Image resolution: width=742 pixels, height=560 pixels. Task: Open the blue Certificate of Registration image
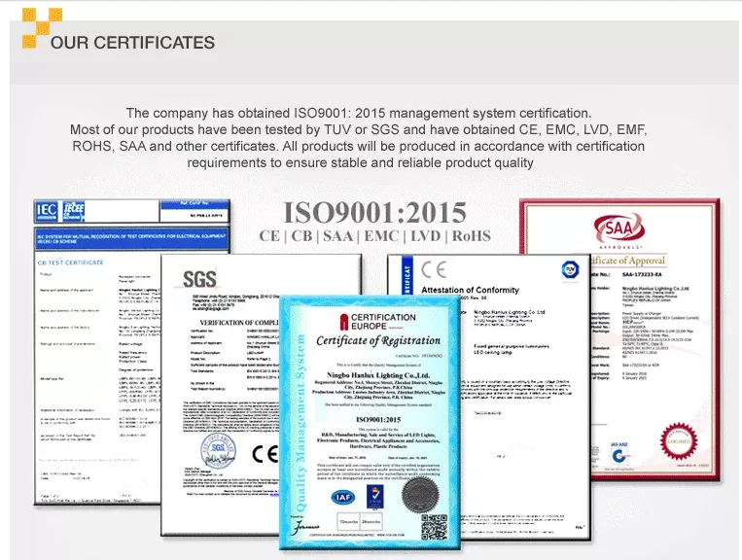click(x=371, y=422)
